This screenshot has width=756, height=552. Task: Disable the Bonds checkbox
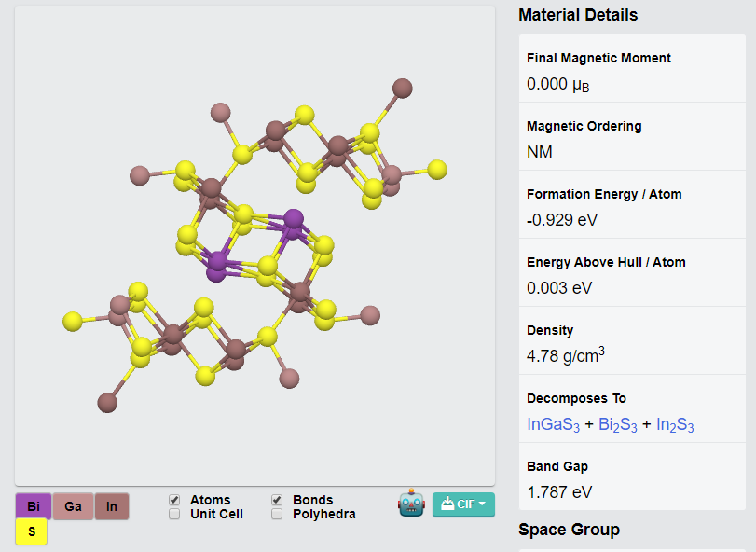[x=277, y=500]
